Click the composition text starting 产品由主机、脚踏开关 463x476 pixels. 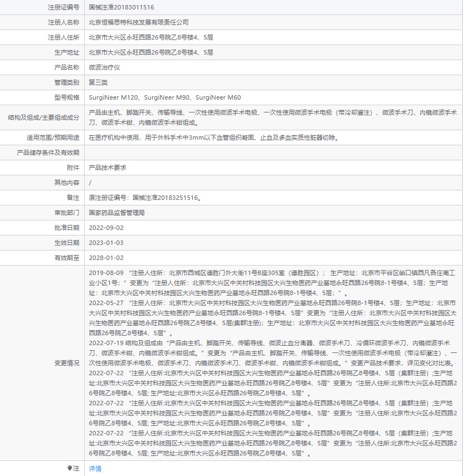pyautogui.click(x=273, y=117)
